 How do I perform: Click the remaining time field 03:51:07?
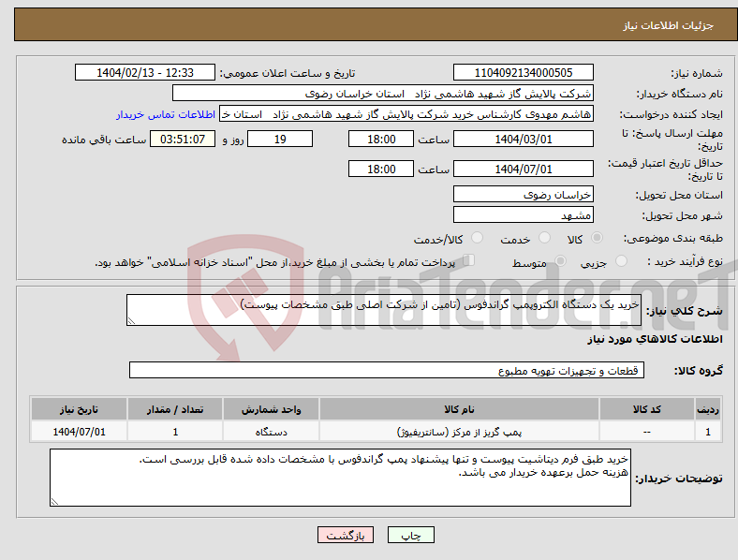pos(183,139)
